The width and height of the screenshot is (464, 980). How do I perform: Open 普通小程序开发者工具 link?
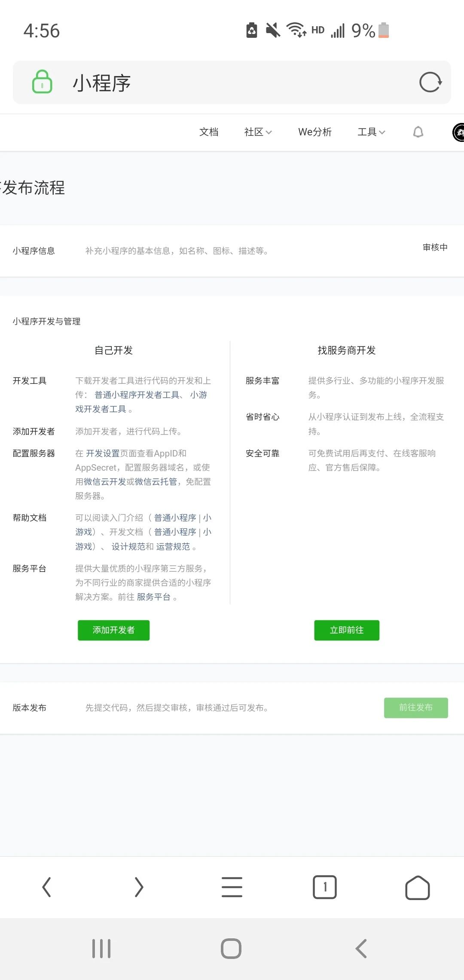tap(137, 395)
